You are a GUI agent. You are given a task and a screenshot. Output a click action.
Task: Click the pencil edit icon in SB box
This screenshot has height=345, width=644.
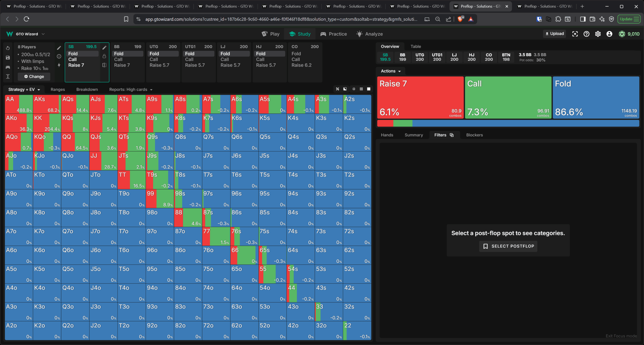coord(104,47)
